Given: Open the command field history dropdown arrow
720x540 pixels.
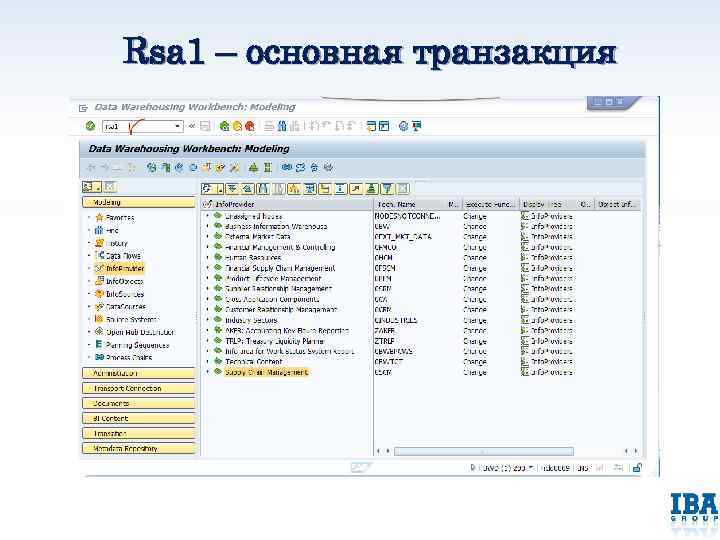Looking at the screenshot, I should click(178, 126).
